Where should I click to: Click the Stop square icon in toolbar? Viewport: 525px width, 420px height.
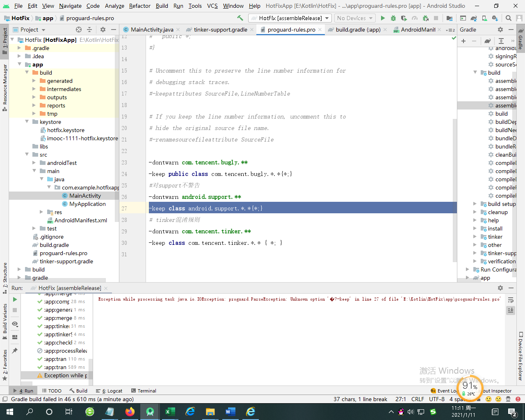pyautogui.click(x=436, y=18)
